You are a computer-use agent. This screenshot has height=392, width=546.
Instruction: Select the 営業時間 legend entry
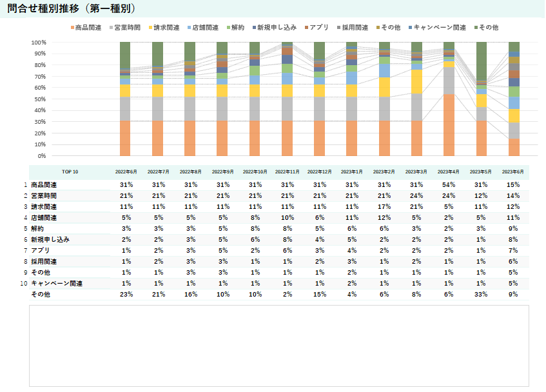(126, 28)
